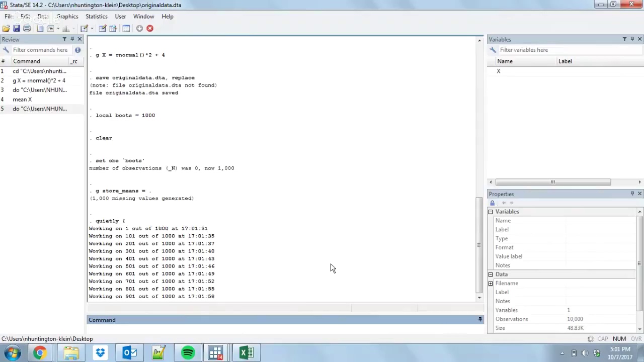Viewport: 644px width, 362px height.
Task: Open the Do-file Editor toolbar icon
Action: tap(85, 29)
